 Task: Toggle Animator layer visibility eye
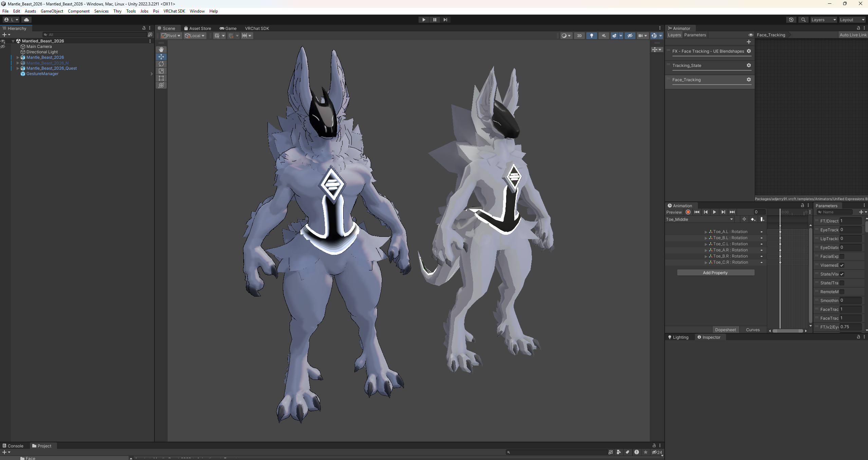tap(751, 35)
